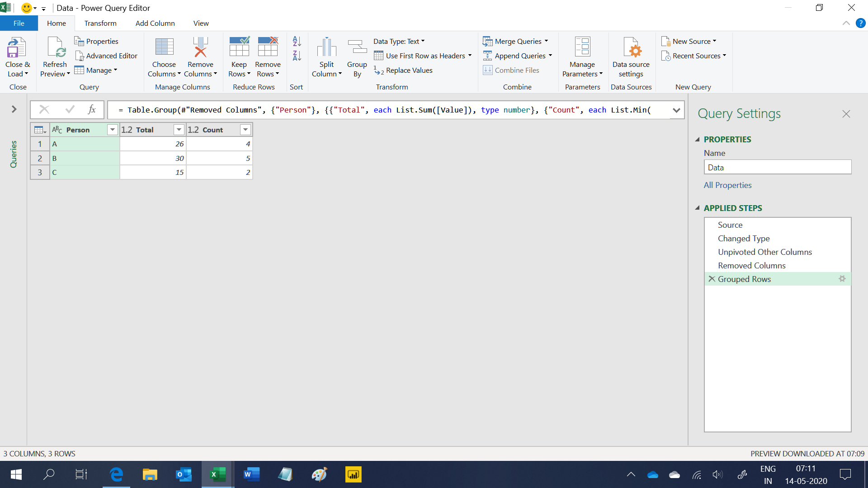Delete the Grouped Rows step with the X
Viewport: 868px width, 488px height.
[712, 279]
